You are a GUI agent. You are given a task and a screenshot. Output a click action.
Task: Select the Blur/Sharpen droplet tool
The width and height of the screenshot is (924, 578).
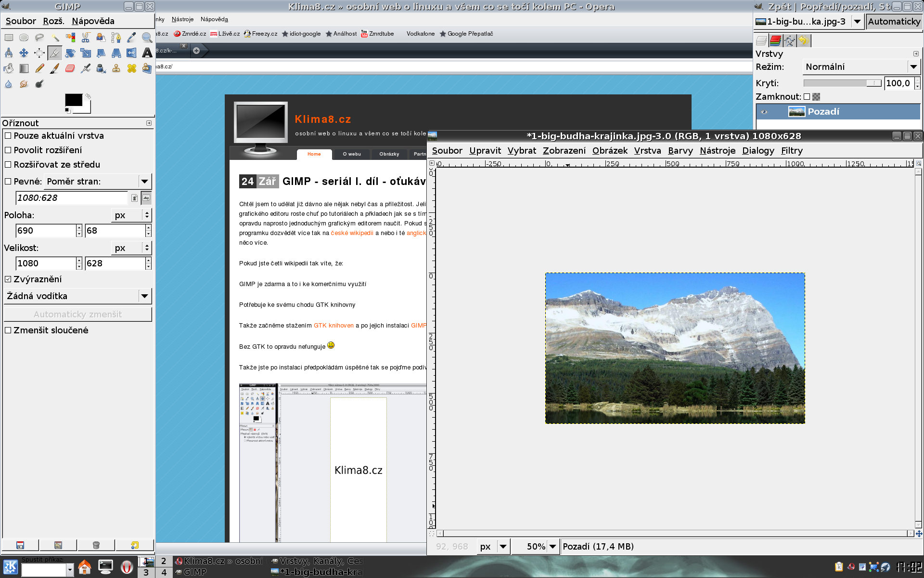pos(9,83)
